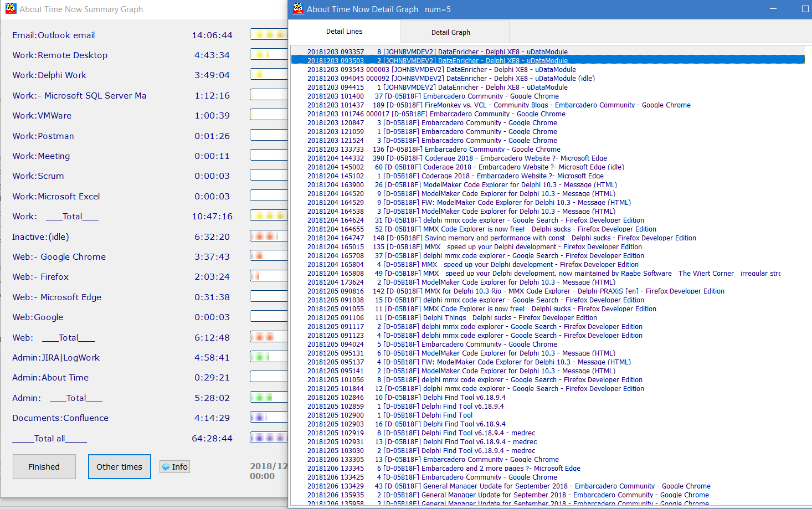The image size is (812, 509).
Task: Select the FireMonkey vs. VCL Community Blogs row
Action: [x=498, y=105]
